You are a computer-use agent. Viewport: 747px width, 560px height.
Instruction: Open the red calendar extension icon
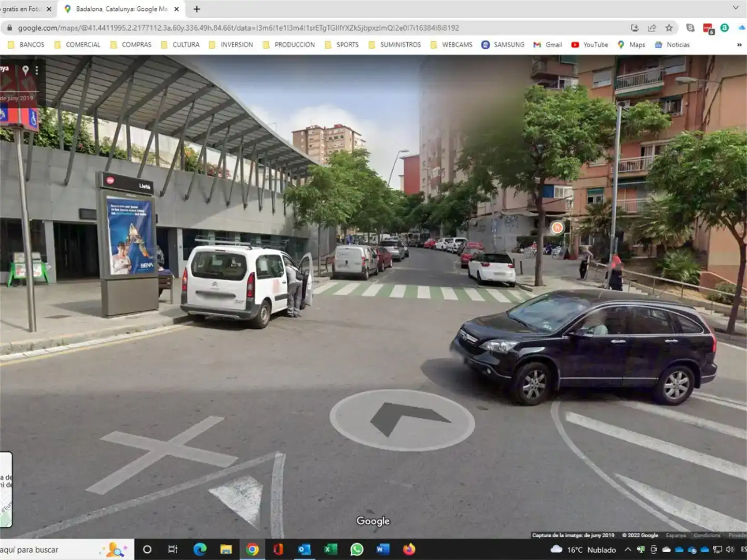click(708, 29)
